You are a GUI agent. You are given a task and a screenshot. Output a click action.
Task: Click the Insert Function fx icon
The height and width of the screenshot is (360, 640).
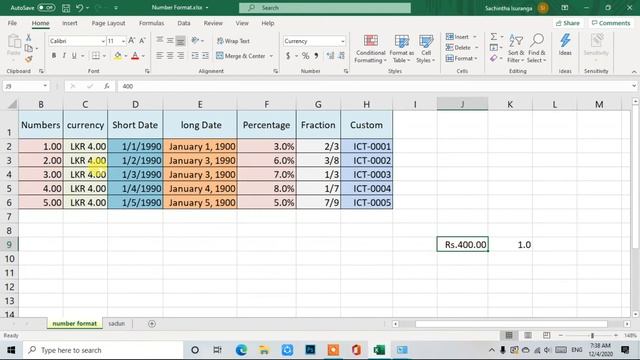[107, 86]
